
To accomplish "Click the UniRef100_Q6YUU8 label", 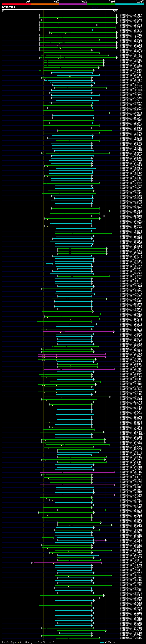I will [x=131, y=75].
